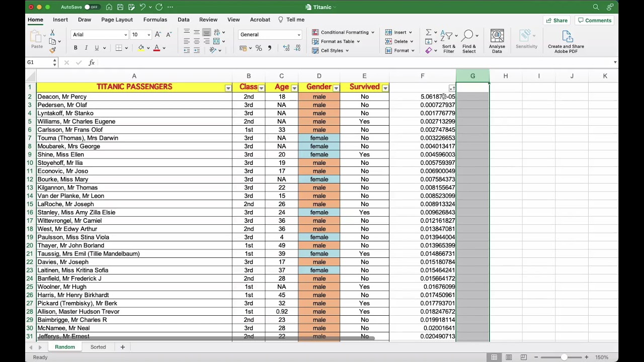Click the Undo arrow icon

click(142, 7)
